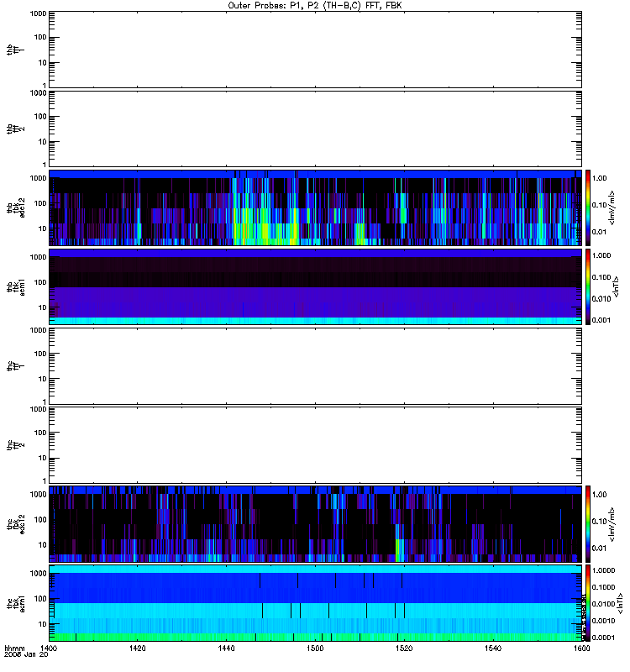Click the <|nT|> unit label beside thc scm1
630x672 pixels.
[621, 603]
